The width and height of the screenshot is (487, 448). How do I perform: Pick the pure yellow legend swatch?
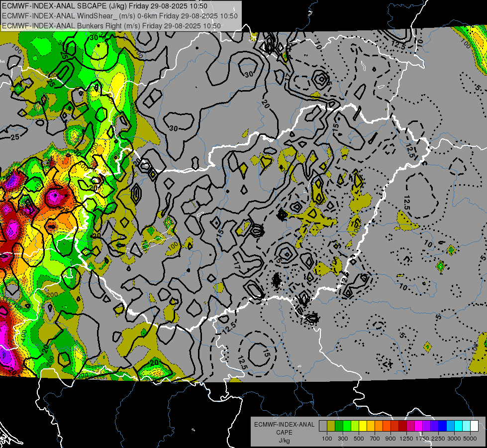[363, 426]
